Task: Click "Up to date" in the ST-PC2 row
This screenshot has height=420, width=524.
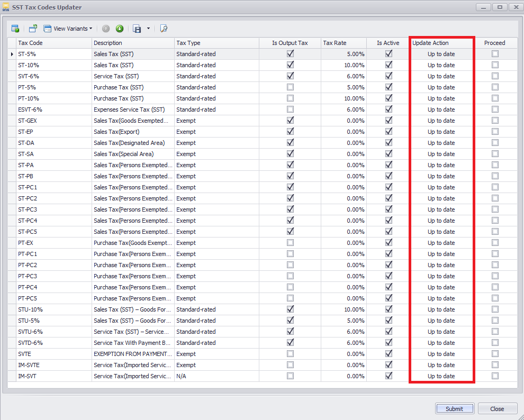Action: [441, 198]
